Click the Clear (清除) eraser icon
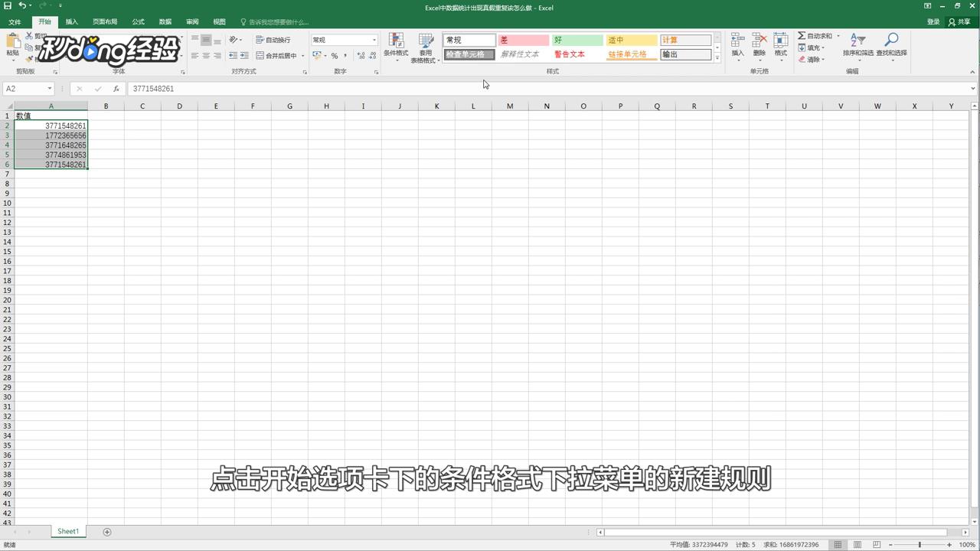Screen dimensions: 980x551 (x=802, y=59)
